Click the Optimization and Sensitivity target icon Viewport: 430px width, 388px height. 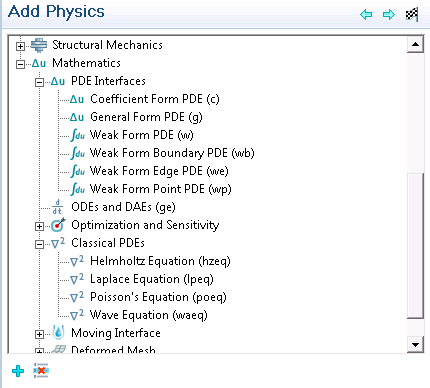coord(58,225)
